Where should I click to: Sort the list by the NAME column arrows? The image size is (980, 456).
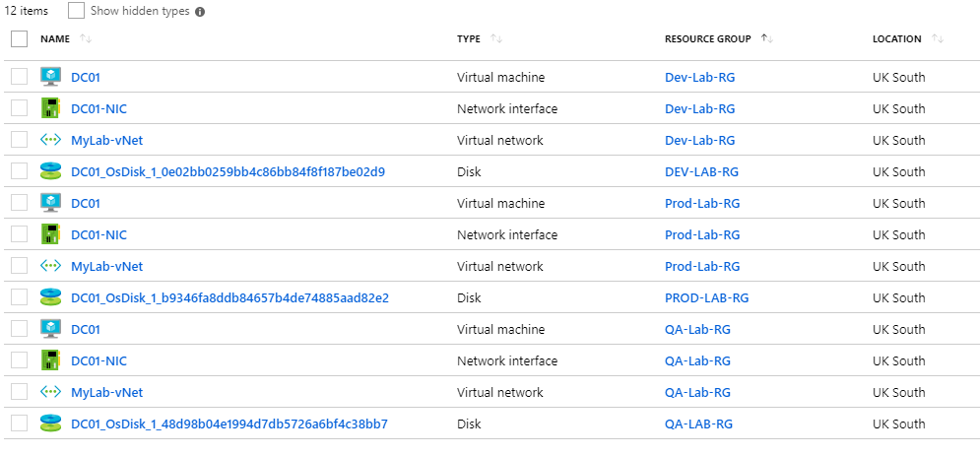click(x=86, y=38)
